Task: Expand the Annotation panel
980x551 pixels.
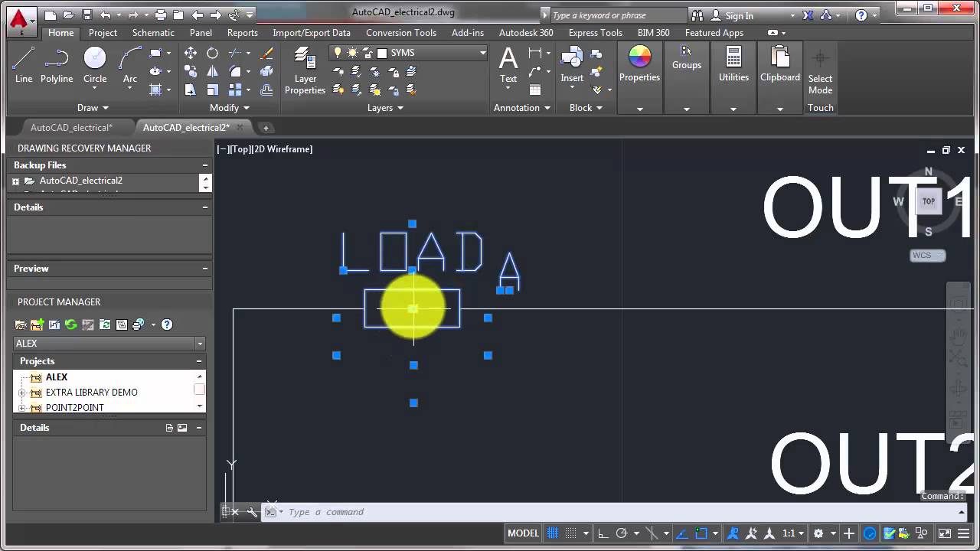Action: tap(522, 108)
